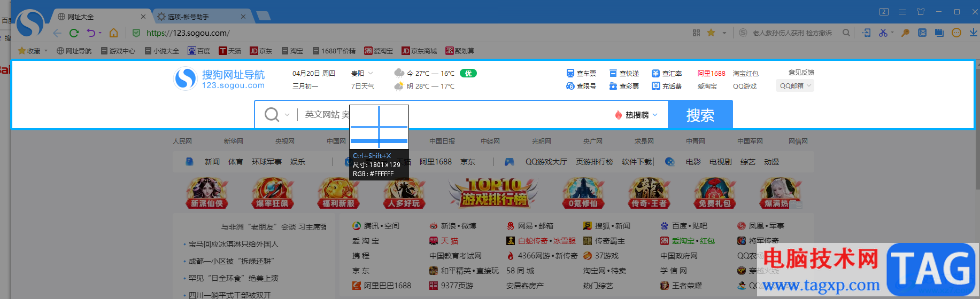Click the translate (译) icon
Image resolution: width=980 pixels, height=299 pixels.
922,33
